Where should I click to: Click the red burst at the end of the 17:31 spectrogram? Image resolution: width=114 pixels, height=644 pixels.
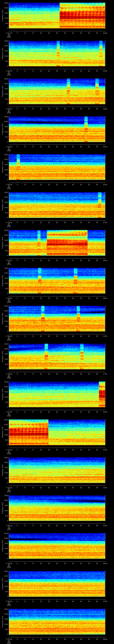click(102, 394)
